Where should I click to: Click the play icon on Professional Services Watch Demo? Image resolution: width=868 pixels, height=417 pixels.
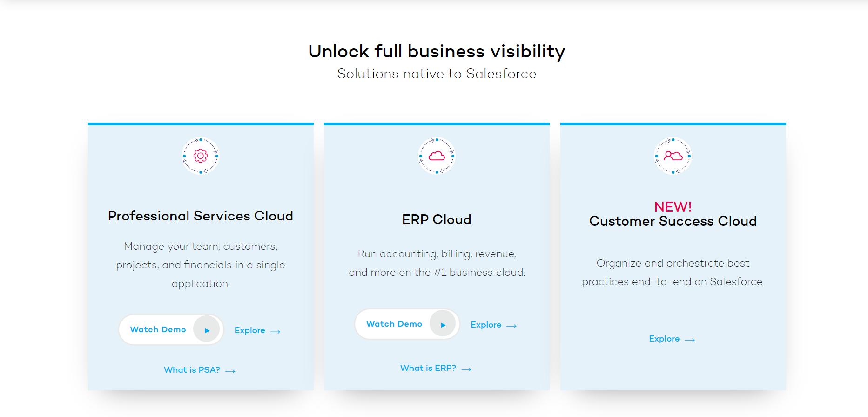point(207,329)
